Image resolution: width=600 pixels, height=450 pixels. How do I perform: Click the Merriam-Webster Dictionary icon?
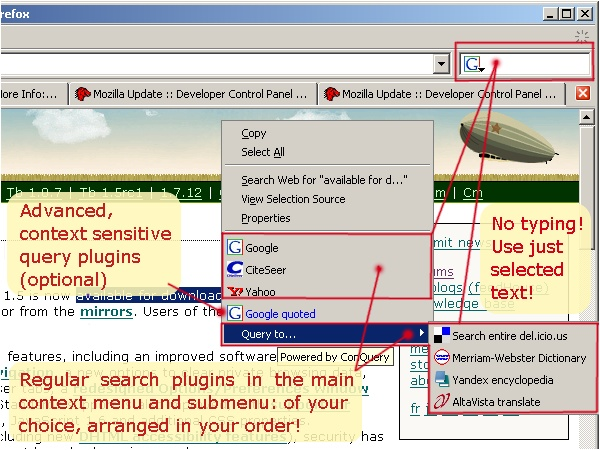click(442, 357)
